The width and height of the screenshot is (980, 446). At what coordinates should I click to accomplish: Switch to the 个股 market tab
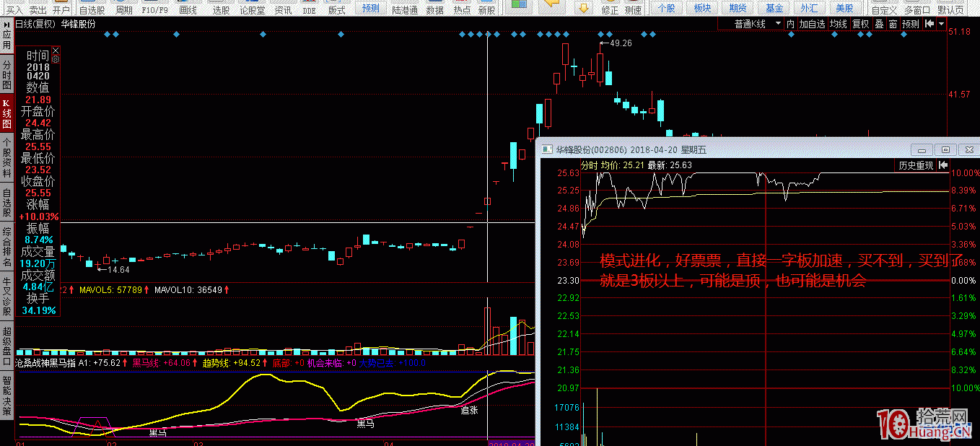[x=667, y=9]
